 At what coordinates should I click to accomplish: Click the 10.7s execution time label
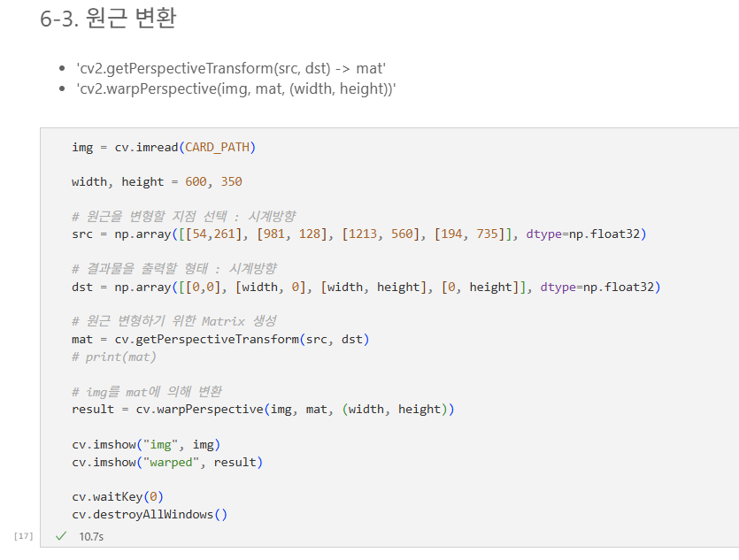(91, 536)
